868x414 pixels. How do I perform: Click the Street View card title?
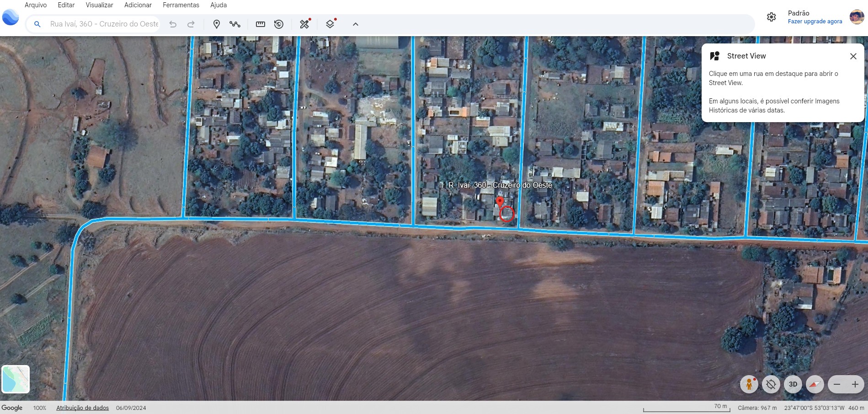(746, 56)
